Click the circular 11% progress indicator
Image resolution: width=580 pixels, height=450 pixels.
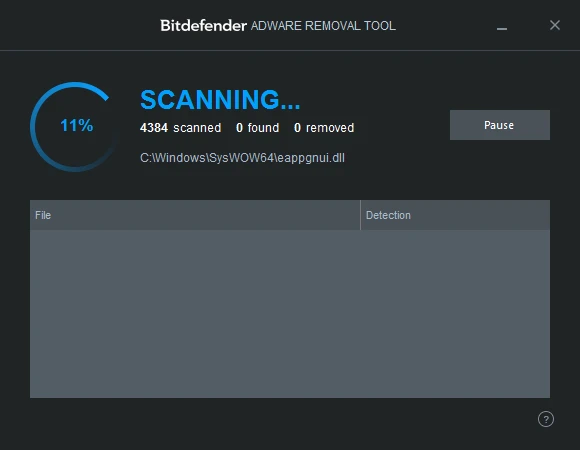pyautogui.click(x=76, y=126)
